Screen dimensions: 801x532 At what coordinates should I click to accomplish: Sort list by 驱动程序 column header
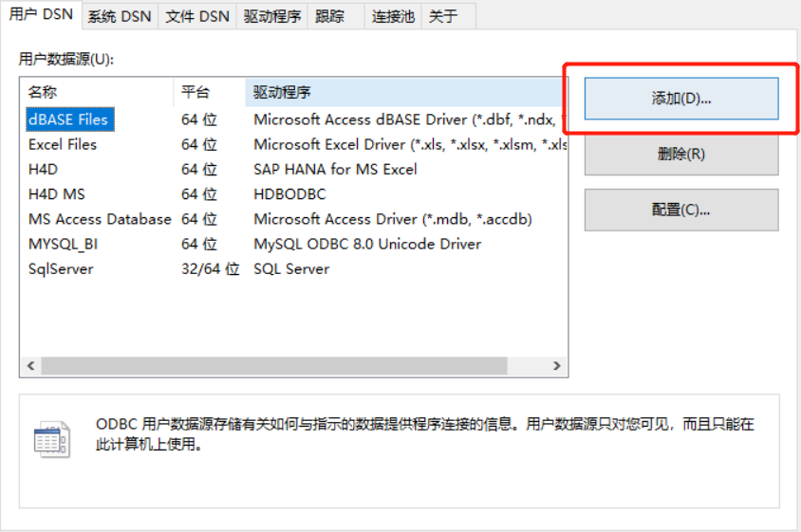click(406, 92)
